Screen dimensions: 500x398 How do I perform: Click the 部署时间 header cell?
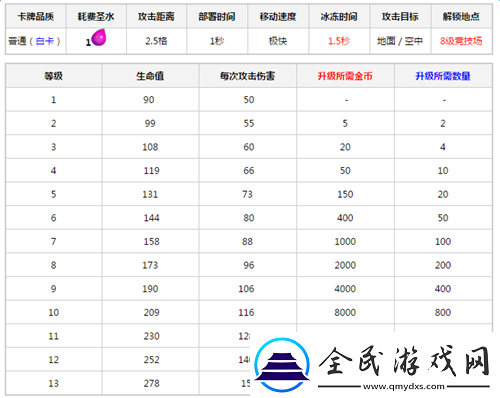[x=217, y=16]
